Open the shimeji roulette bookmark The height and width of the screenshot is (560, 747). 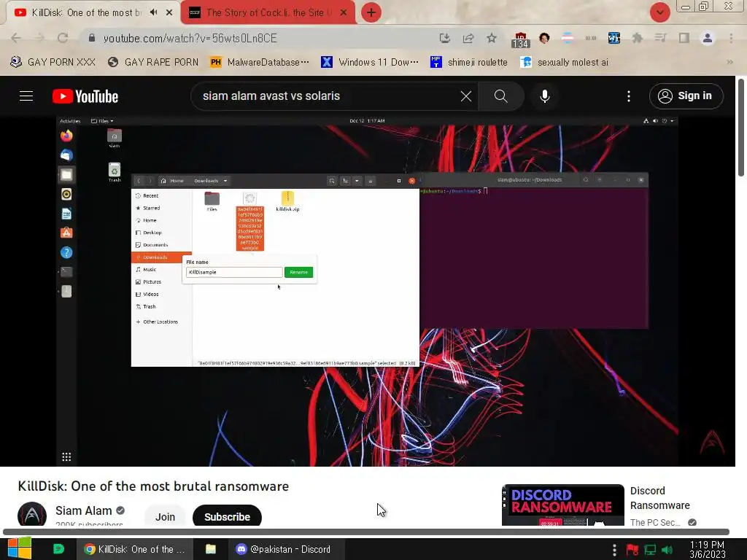pos(469,63)
